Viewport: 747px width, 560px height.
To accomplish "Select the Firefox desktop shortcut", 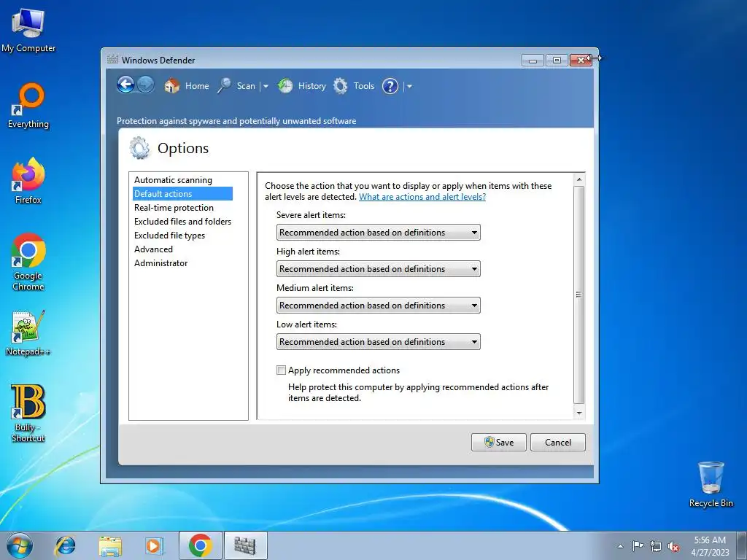I will click(28, 181).
